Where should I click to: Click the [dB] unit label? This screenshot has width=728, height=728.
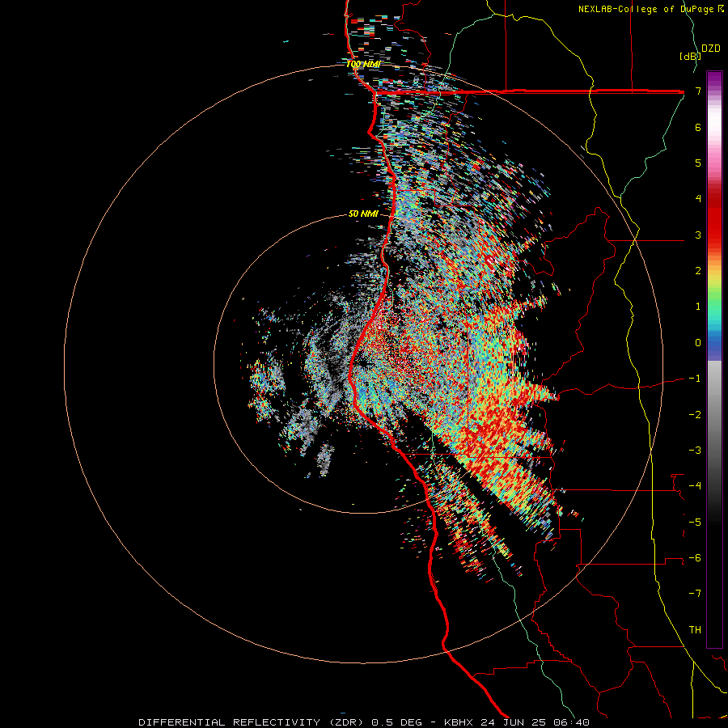689,56
